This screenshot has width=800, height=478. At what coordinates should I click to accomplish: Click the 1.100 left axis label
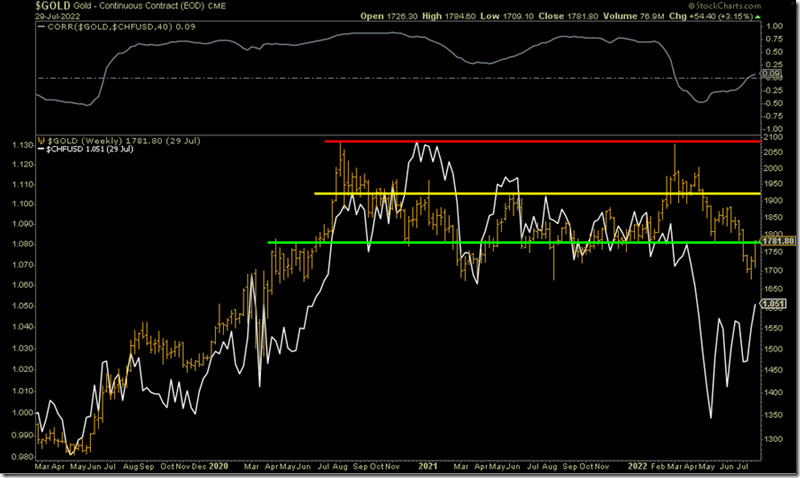click(22, 204)
